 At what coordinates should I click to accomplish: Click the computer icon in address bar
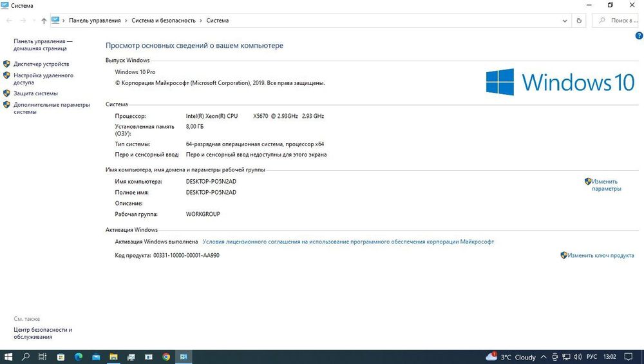pyautogui.click(x=55, y=20)
